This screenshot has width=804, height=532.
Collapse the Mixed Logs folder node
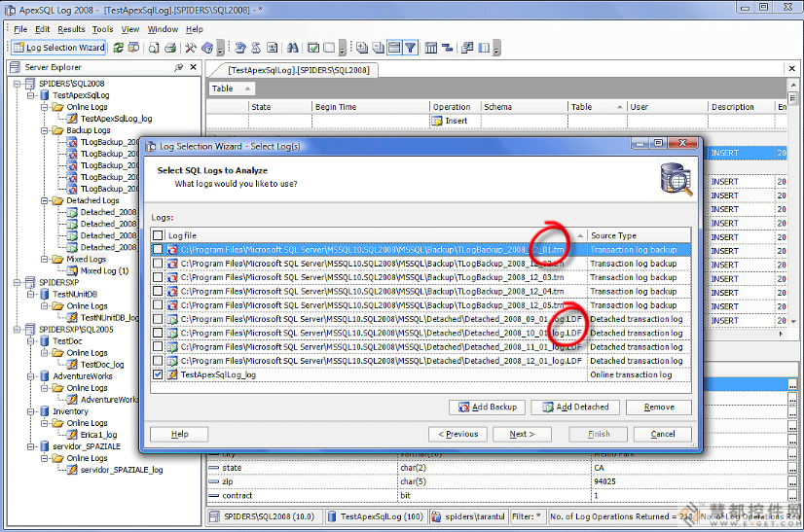[45, 260]
